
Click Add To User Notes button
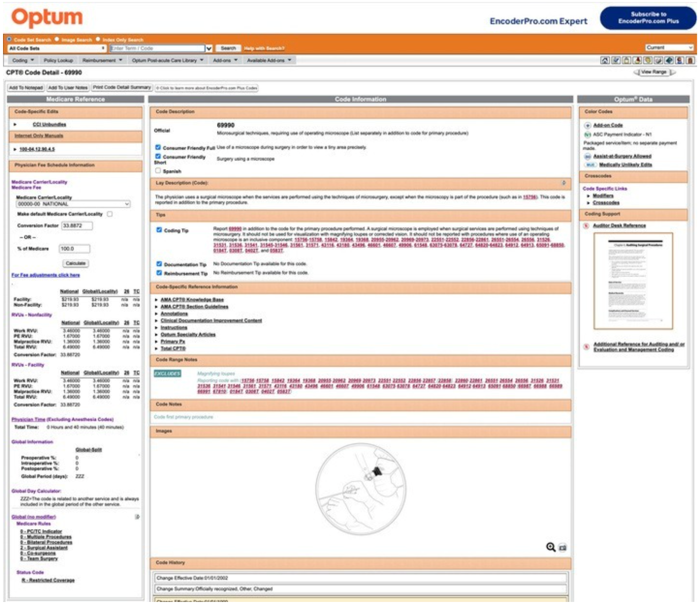pyautogui.click(x=68, y=88)
